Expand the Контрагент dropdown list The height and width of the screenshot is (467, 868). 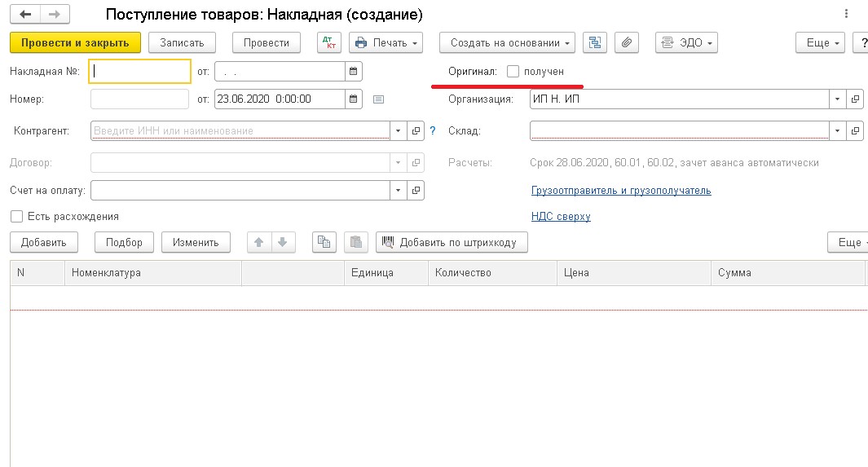(398, 130)
